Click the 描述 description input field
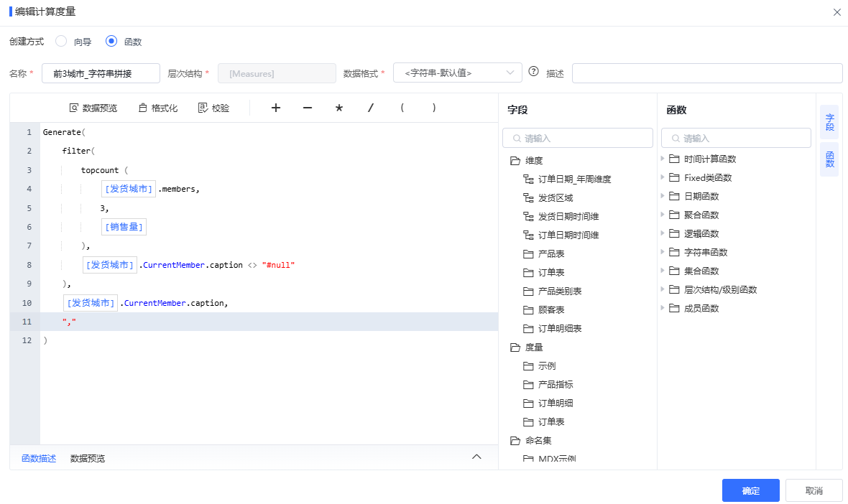 coord(707,73)
